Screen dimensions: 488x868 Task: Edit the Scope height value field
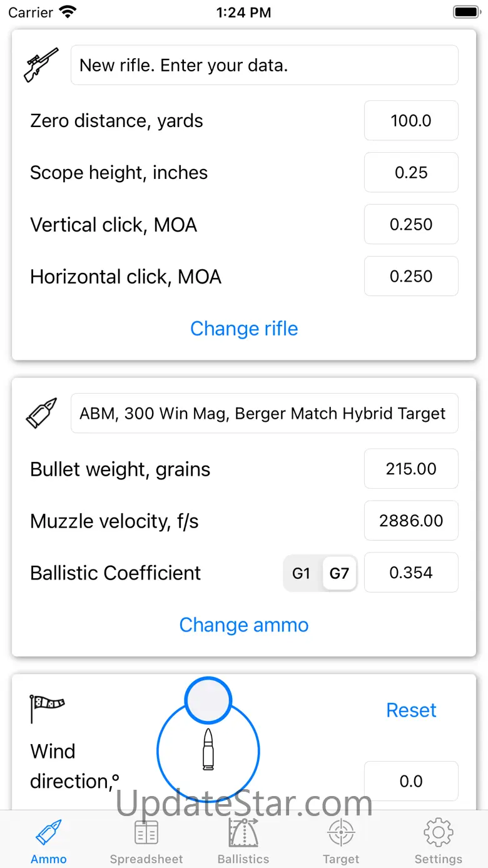pos(411,173)
